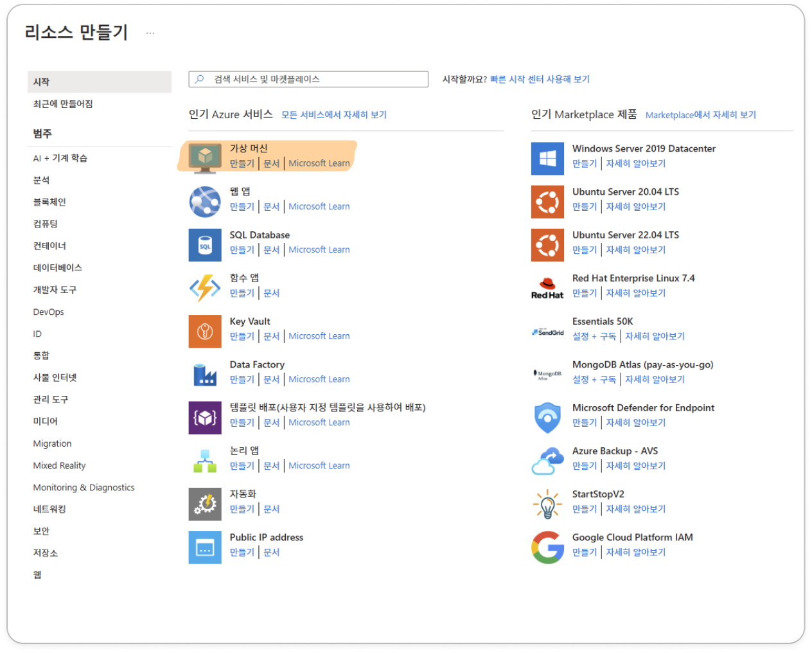Select the DevOps category

49,312
